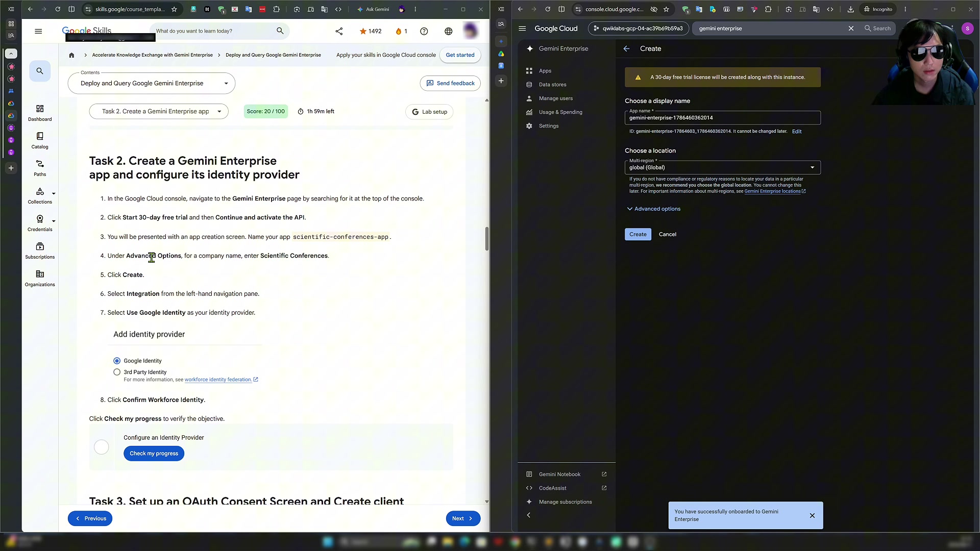The image size is (980, 551).
Task: Click the console account avatar S
Action: 967,29
